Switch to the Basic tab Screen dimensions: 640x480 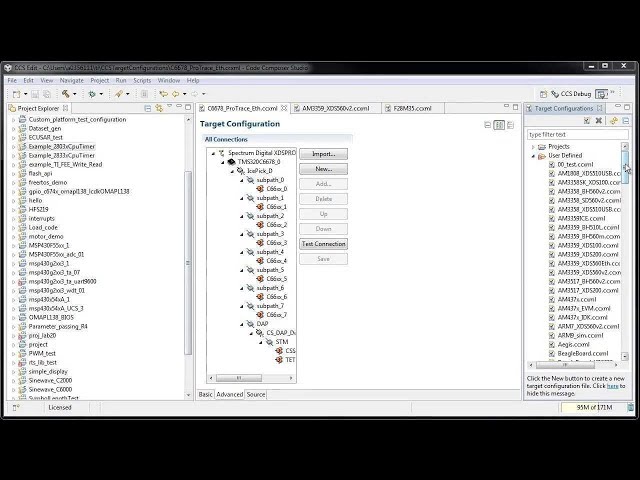(205, 394)
